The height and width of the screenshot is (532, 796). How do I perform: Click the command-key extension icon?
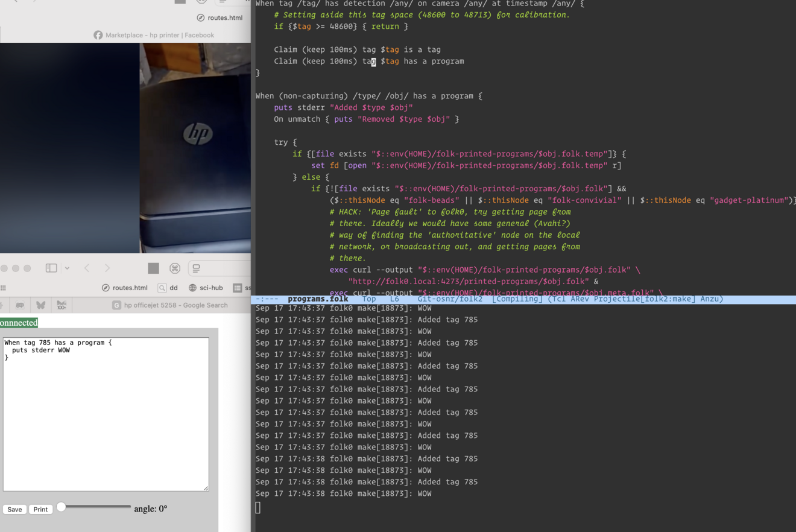(x=175, y=268)
